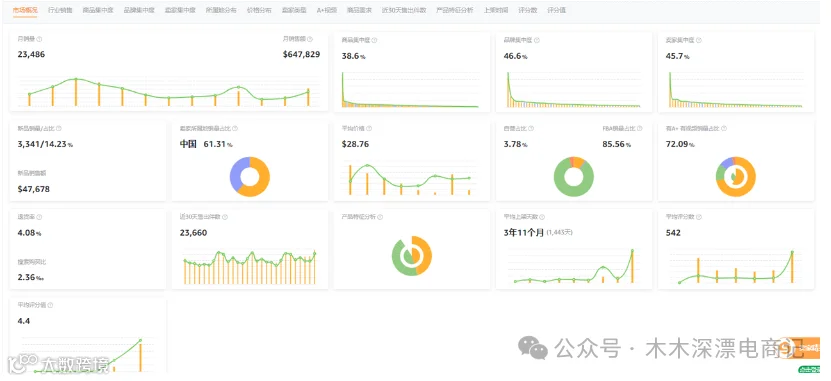The width and height of the screenshot is (831, 381).
Task: Open question icon for 近30天售出件数 card
Action: [x=225, y=217]
